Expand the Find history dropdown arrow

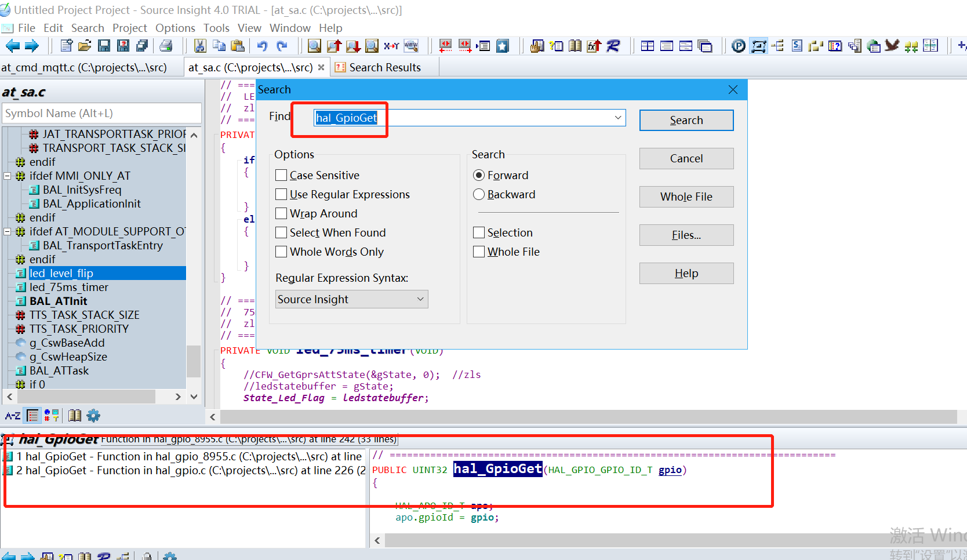click(618, 118)
